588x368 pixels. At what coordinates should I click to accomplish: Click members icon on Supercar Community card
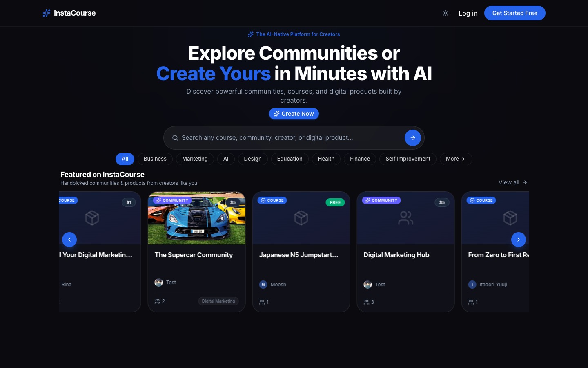tap(157, 301)
